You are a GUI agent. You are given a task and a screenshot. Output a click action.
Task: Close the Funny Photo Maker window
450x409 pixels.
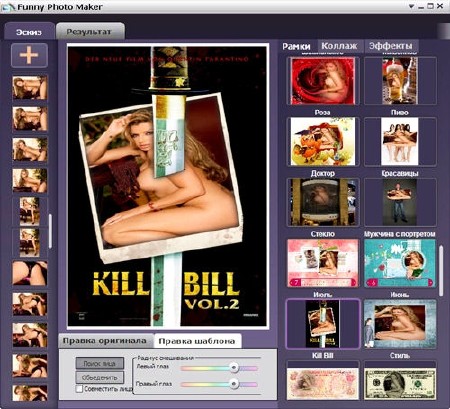click(440, 6)
